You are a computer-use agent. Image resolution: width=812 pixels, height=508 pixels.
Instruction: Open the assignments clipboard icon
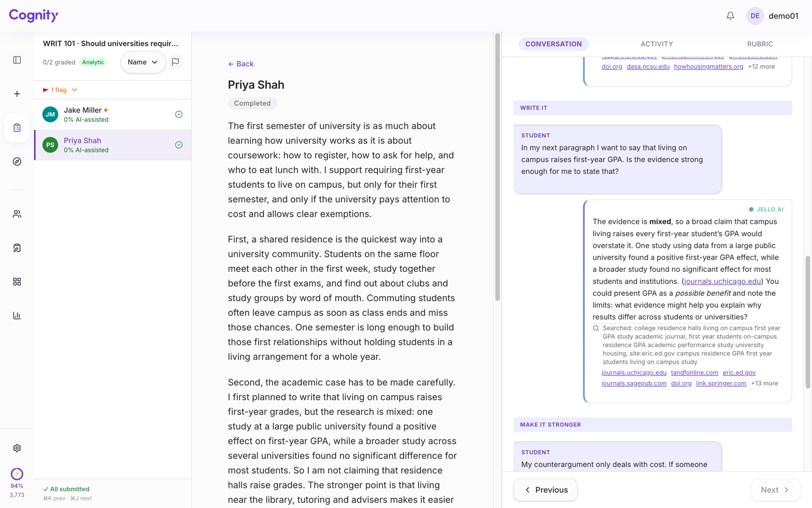click(17, 128)
